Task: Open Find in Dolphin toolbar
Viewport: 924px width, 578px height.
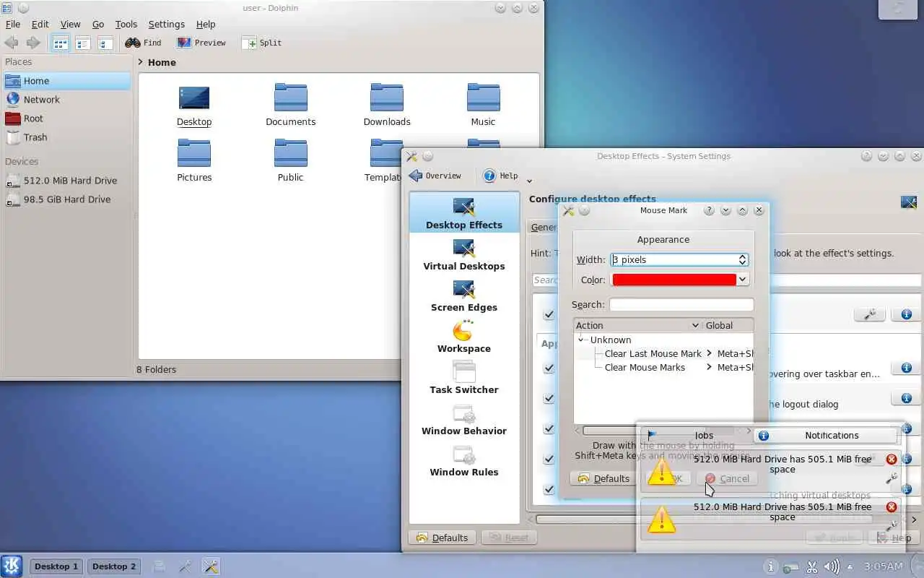Action: 143,43
